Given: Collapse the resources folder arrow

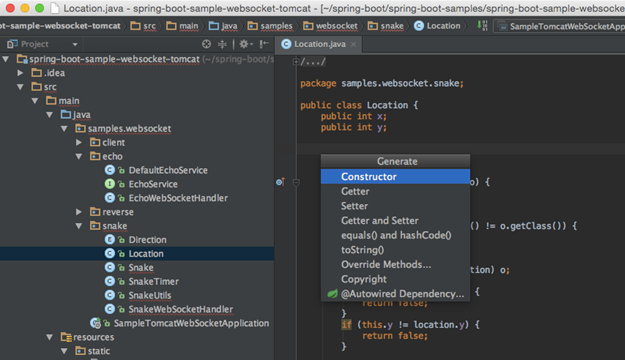Looking at the screenshot, I should coord(49,337).
